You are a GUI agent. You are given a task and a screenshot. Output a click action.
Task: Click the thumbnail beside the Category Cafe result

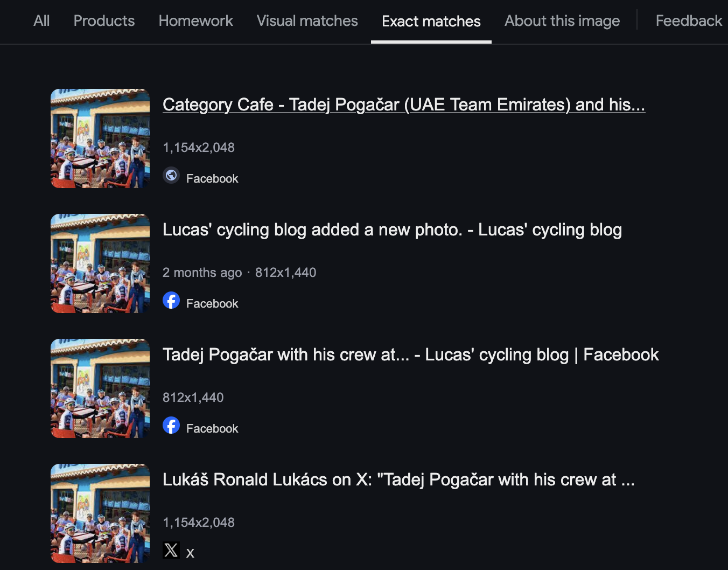(100, 138)
